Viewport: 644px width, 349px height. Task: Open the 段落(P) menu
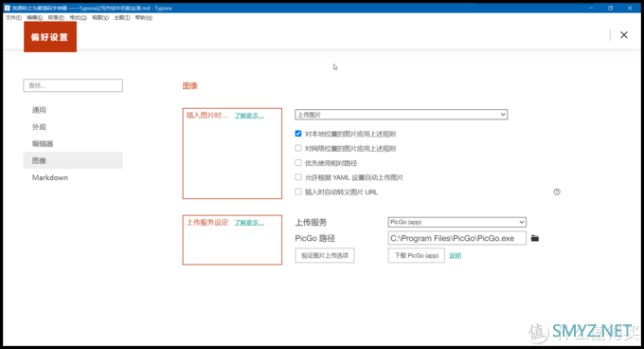click(56, 18)
